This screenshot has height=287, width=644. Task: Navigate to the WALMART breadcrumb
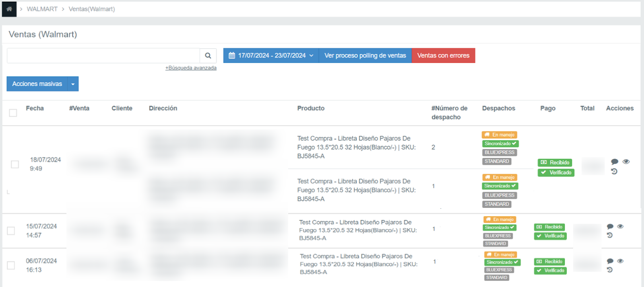pyautogui.click(x=42, y=9)
